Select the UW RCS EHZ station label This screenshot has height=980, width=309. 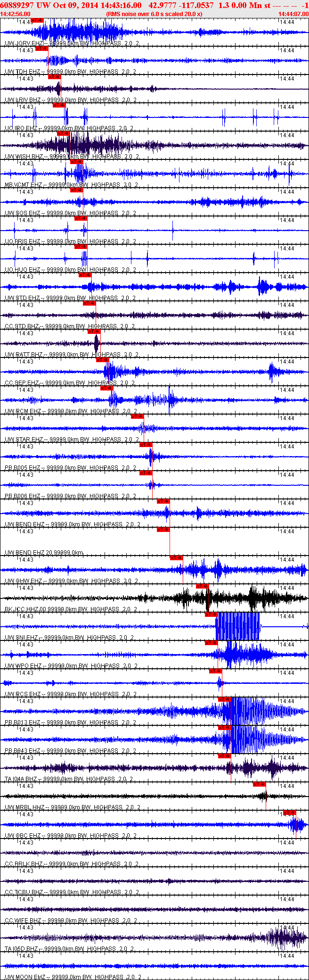point(71,694)
